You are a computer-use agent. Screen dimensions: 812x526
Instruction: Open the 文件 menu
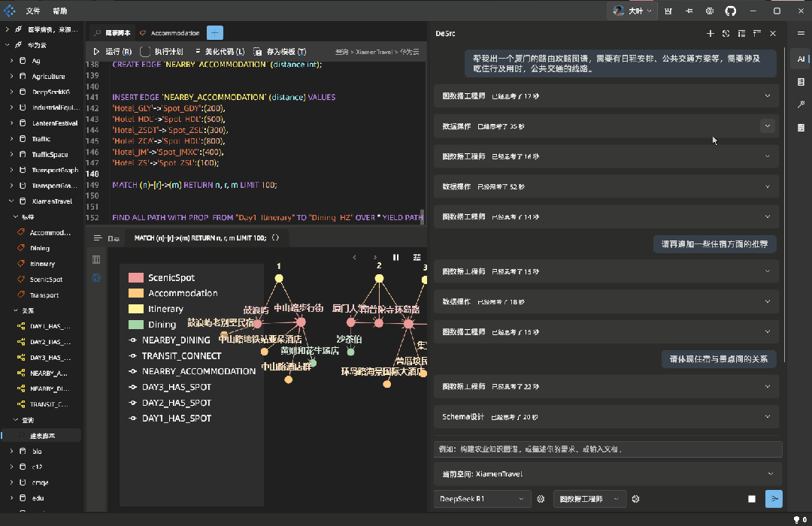pos(33,11)
